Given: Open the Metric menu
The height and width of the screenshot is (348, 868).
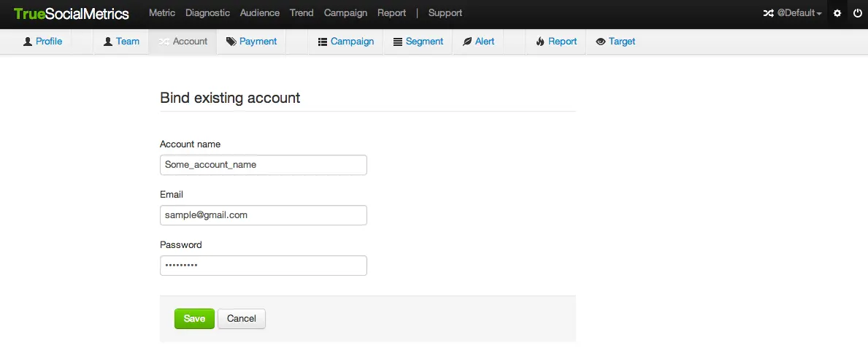Looking at the screenshot, I should [x=162, y=13].
